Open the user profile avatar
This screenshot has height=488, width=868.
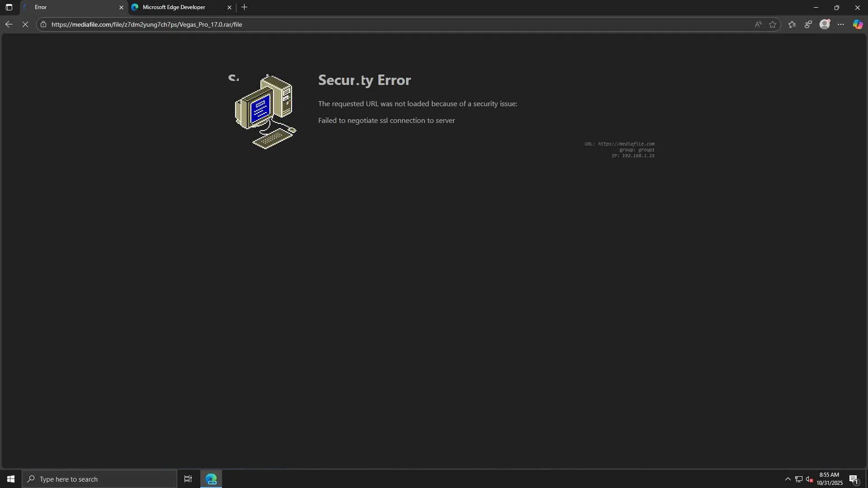(x=825, y=24)
